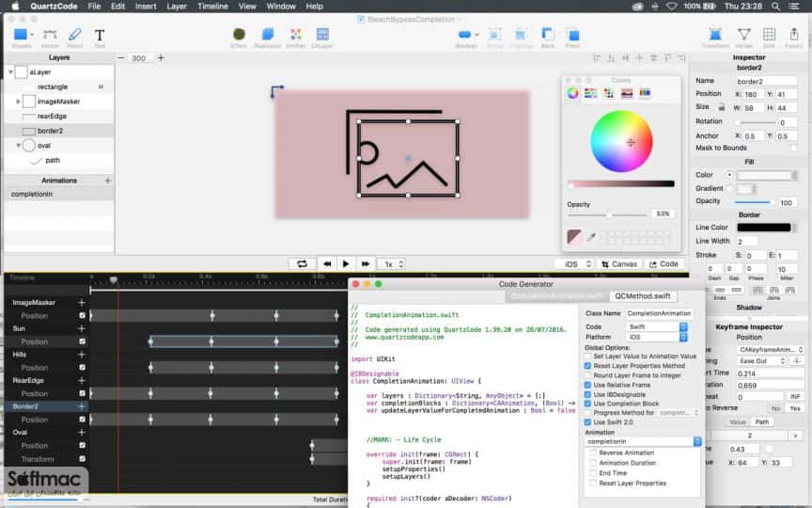Expand the imageMasker layer
Viewport: 812px width, 508px height.
point(19,102)
